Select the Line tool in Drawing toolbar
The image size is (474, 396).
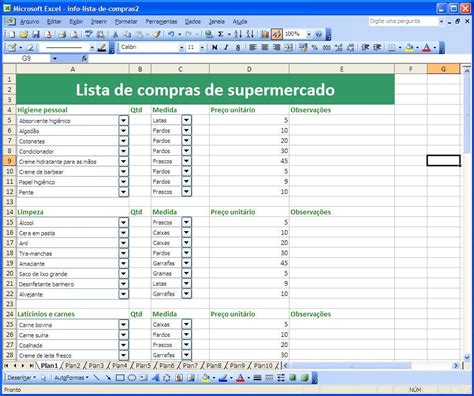97,378
